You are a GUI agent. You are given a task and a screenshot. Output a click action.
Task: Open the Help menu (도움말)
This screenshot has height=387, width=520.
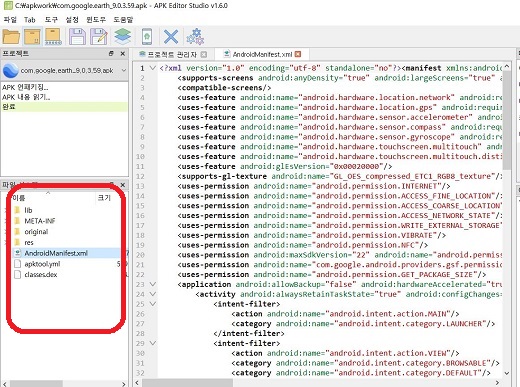(x=123, y=20)
